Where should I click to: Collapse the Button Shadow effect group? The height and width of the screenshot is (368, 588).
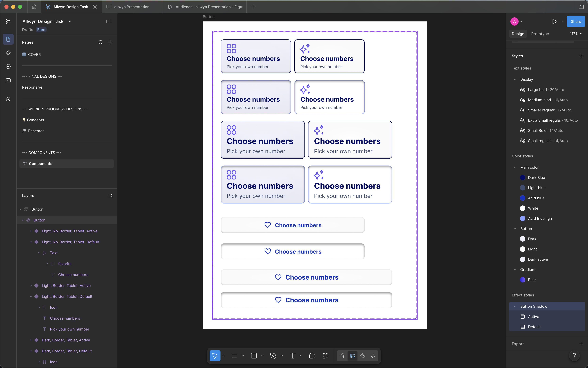point(515,306)
